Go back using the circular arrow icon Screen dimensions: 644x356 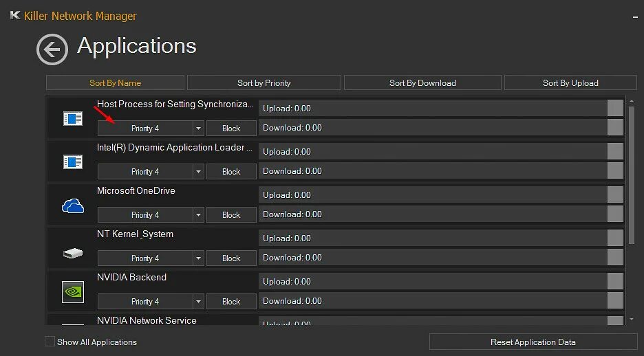[52, 49]
